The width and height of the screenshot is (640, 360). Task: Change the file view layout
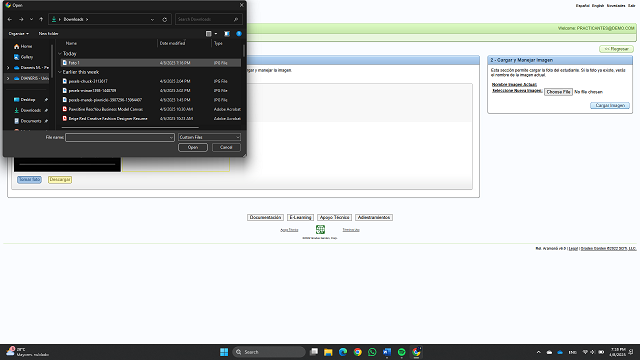tap(209, 33)
